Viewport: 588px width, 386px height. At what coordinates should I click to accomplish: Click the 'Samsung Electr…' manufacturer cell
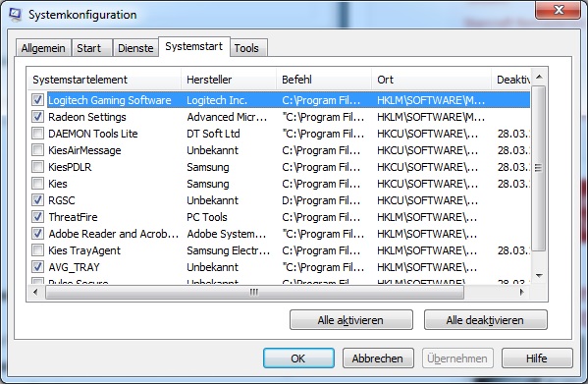(229, 250)
